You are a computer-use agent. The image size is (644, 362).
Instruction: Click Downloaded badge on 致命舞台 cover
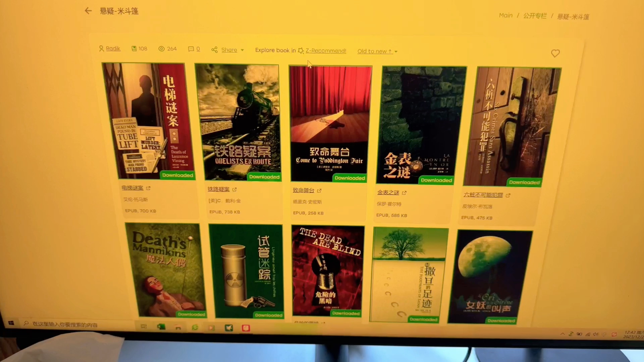pyautogui.click(x=350, y=178)
